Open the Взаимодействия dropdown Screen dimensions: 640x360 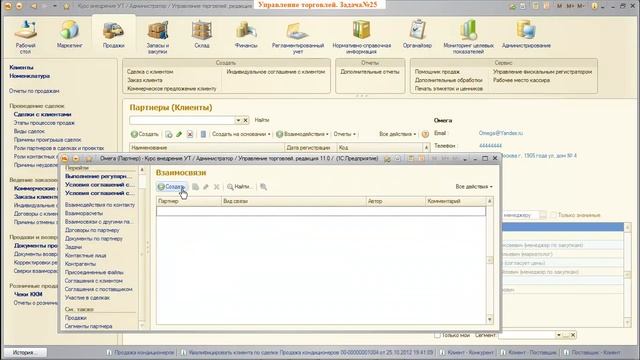pos(302,134)
